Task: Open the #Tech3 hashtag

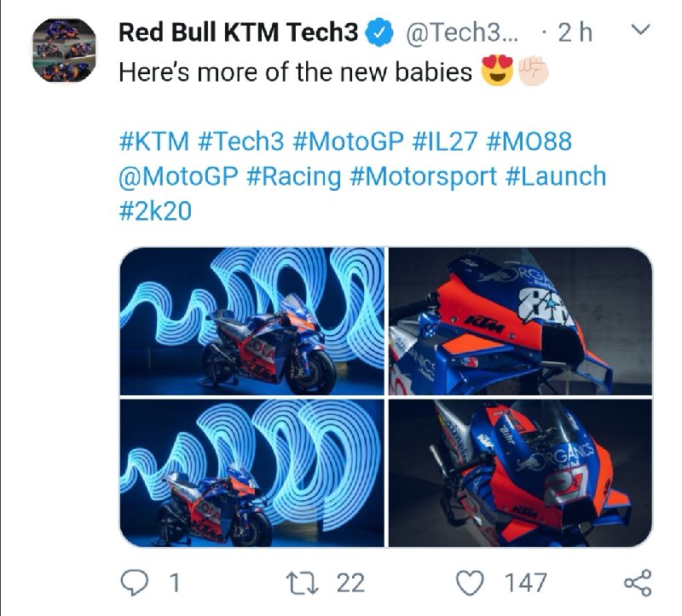Action: (240, 141)
